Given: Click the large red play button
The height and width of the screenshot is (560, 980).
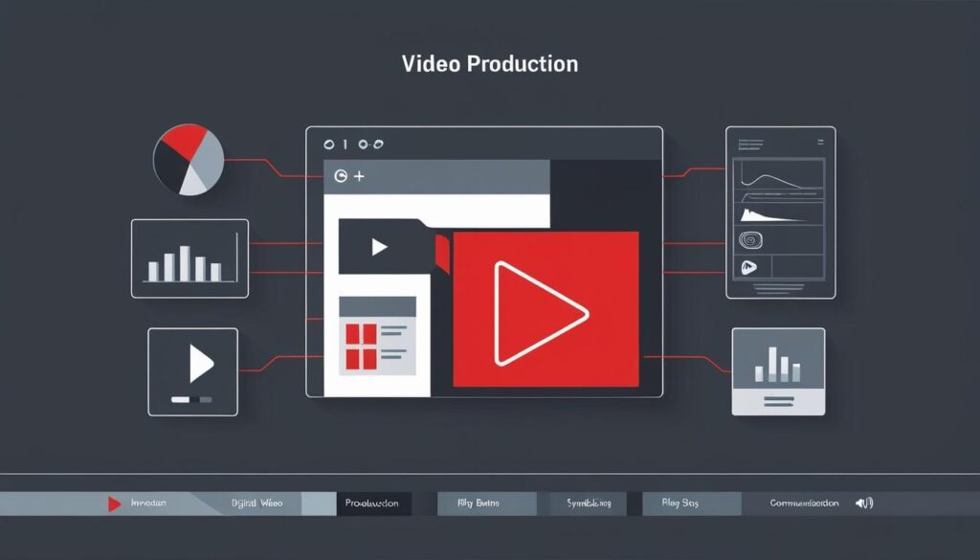Looking at the screenshot, I should 542,311.
